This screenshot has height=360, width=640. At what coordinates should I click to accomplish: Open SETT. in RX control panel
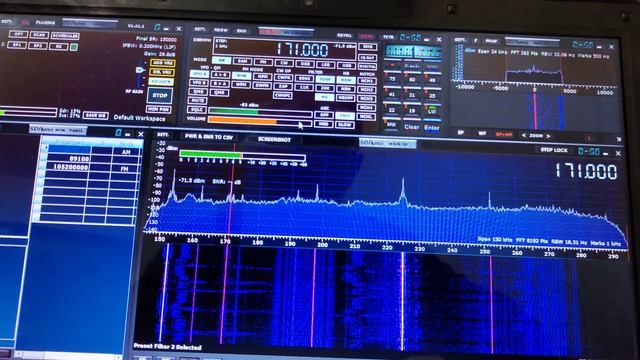pyautogui.click(x=200, y=29)
